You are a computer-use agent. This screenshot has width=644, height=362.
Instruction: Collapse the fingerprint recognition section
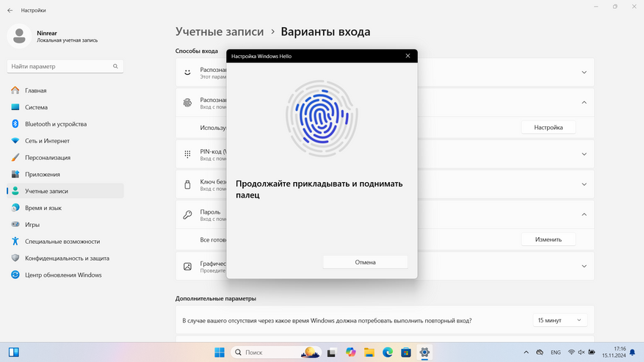point(584,102)
